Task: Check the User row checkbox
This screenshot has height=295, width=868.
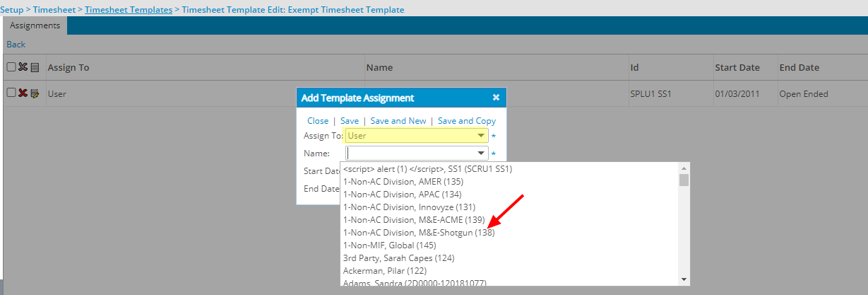Action: click(x=11, y=93)
